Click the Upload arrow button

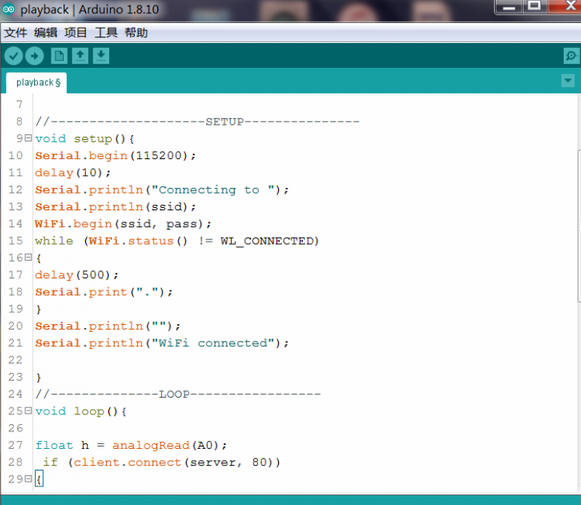point(34,56)
